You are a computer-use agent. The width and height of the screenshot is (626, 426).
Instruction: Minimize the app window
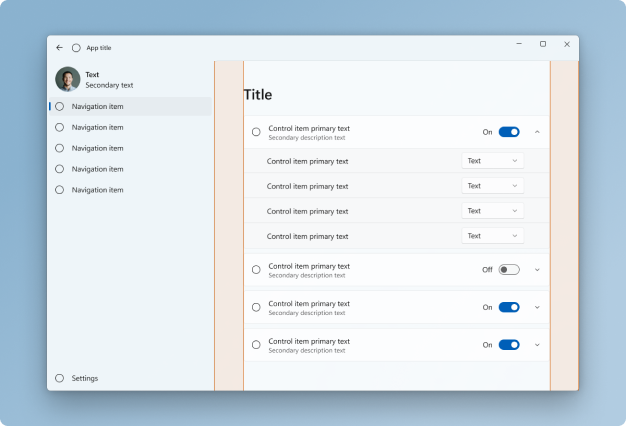tap(519, 44)
